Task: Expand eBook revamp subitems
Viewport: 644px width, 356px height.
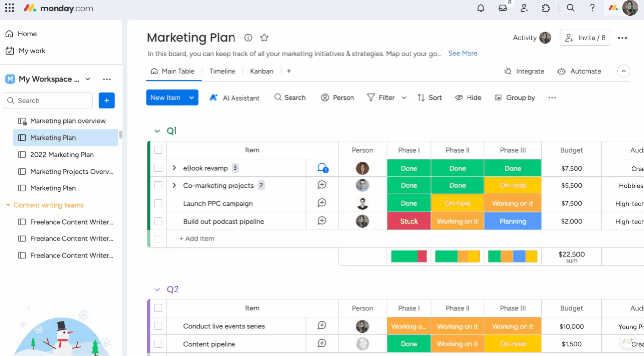Action: (174, 168)
